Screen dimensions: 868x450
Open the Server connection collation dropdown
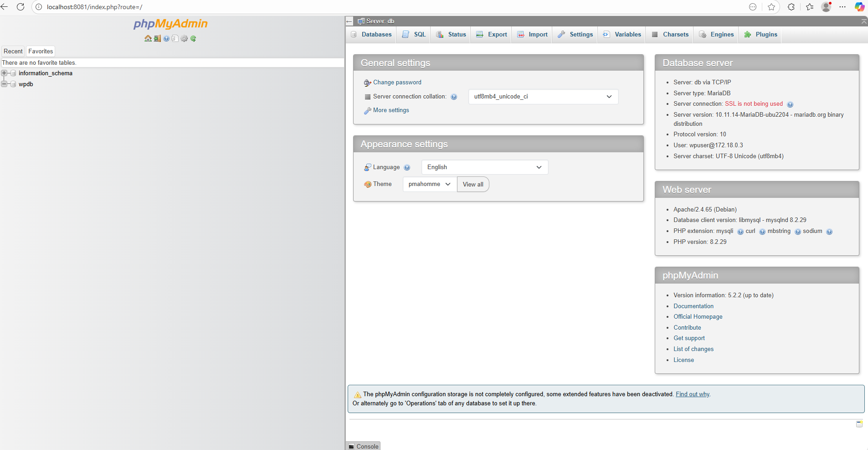(x=543, y=97)
